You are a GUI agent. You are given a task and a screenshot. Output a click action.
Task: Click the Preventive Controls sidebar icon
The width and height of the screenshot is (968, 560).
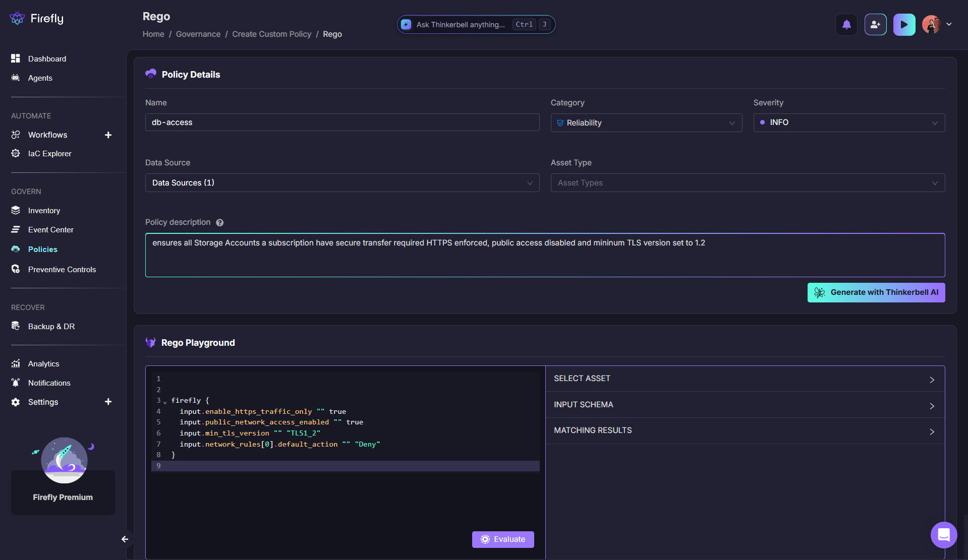point(16,269)
